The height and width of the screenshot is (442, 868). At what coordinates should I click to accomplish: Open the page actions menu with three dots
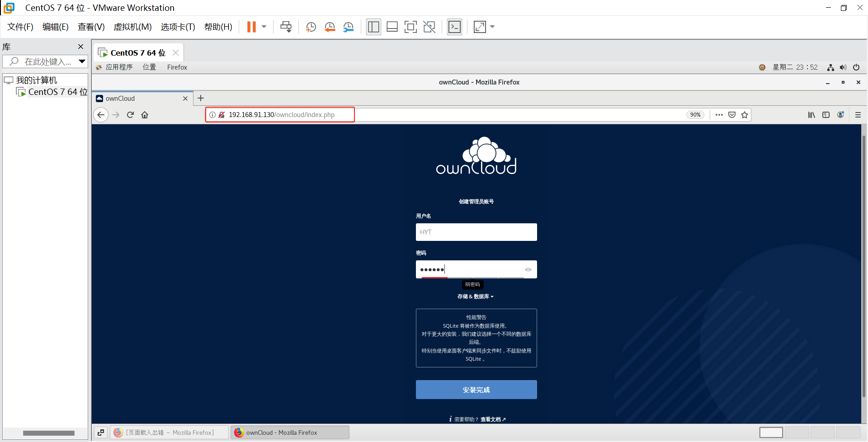point(719,114)
